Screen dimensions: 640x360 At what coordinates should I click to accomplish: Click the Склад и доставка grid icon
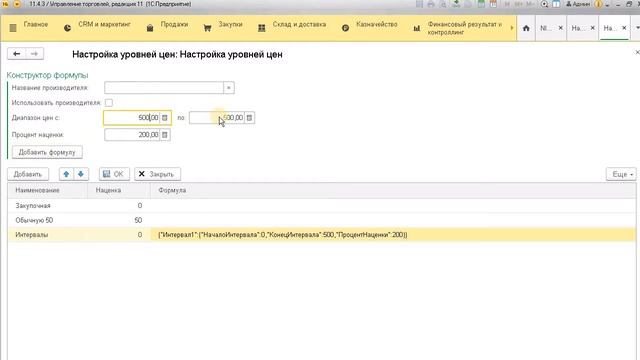click(x=262, y=28)
